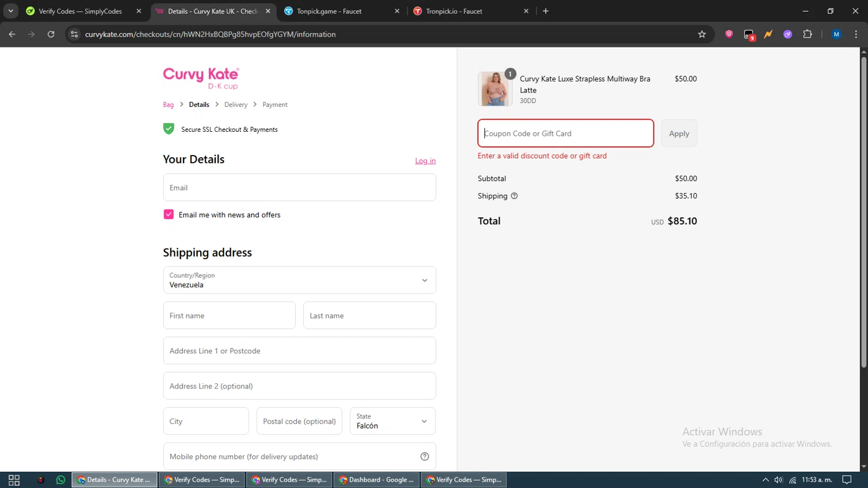
Task: Focus the City field
Action: click(x=206, y=421)
